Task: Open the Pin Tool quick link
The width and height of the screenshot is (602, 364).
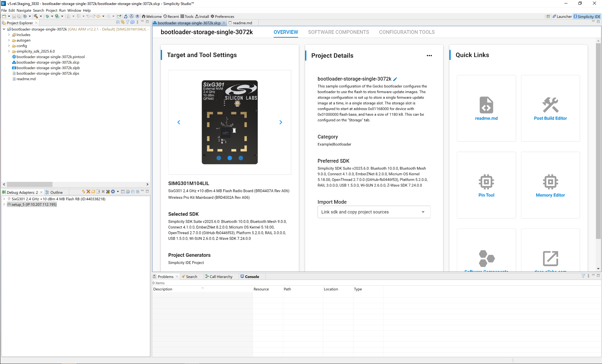Action: (486, 185)
